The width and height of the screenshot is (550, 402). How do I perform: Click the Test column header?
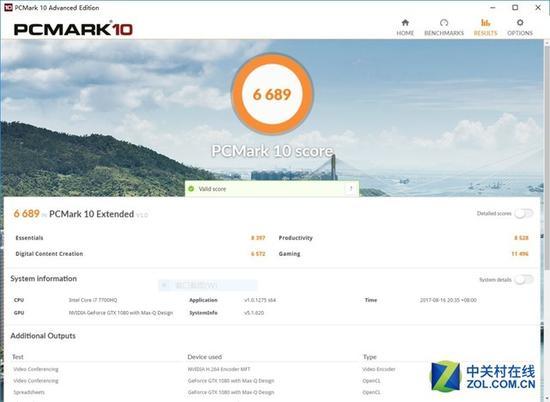click(x=18, y=357)
